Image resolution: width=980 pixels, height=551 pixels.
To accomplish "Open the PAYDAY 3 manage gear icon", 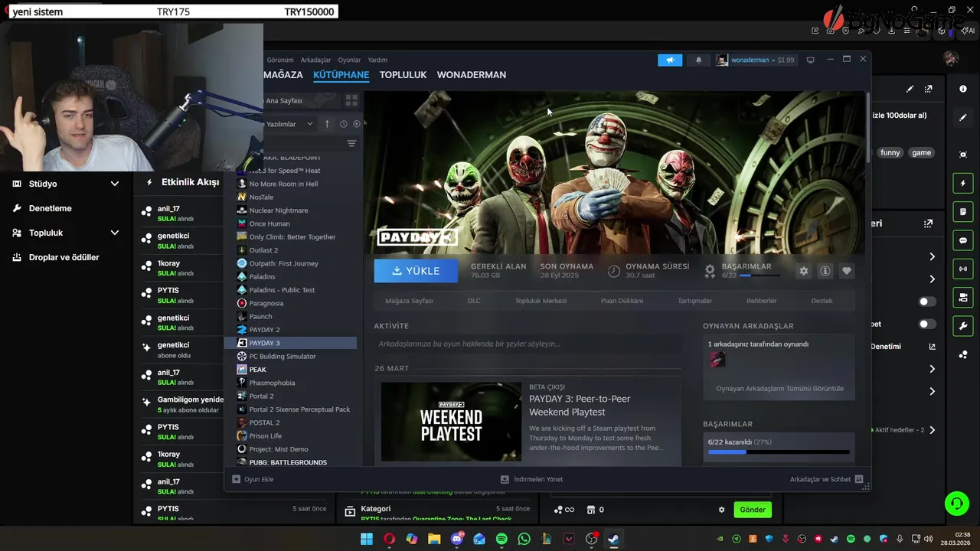I will (803, 271).
